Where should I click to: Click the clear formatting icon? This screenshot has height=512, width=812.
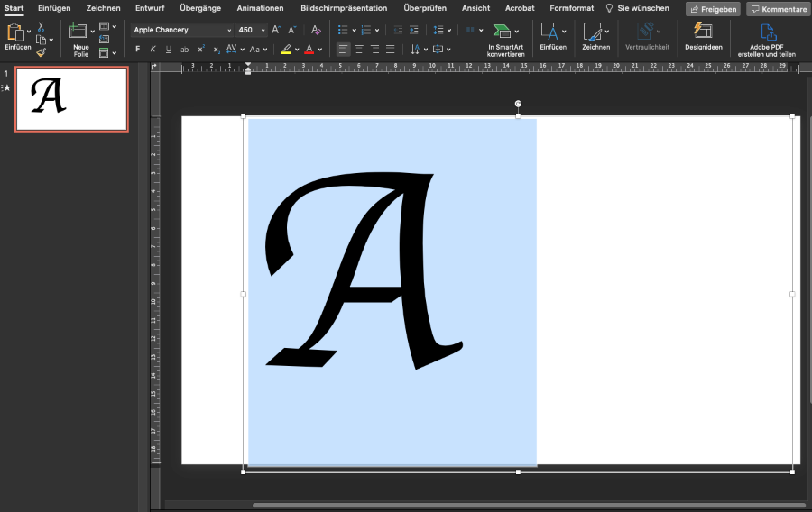(x=316, y=30)
